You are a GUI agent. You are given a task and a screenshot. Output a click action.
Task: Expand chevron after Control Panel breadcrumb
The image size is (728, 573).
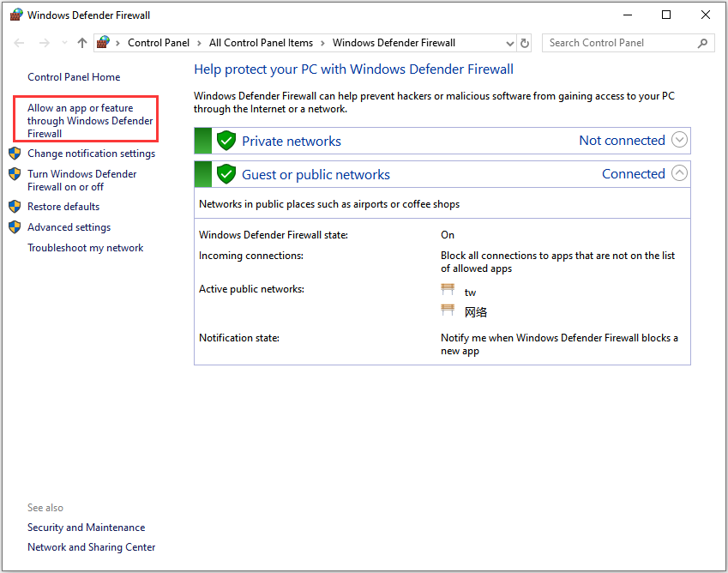(x=199, y=43)
